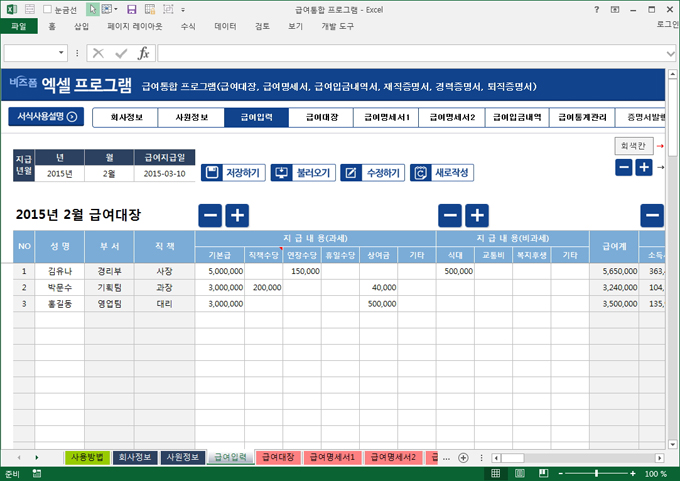680x481 pixels.
Task: Click minus button beside 2015년 2월 급여대장 title
Action: (x=211, y=215)
